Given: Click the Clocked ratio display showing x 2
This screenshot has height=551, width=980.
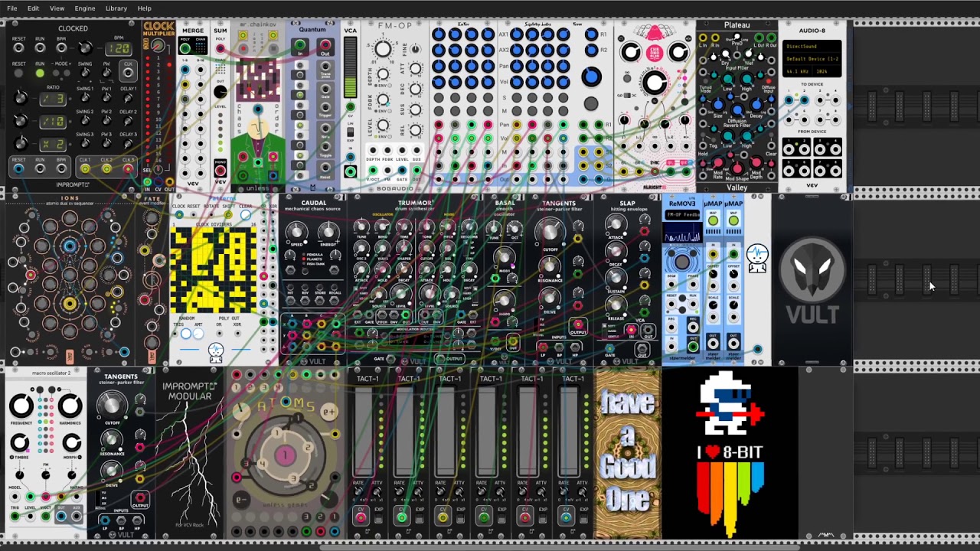Looking at the screenshot, I should [x=53, y=144].
